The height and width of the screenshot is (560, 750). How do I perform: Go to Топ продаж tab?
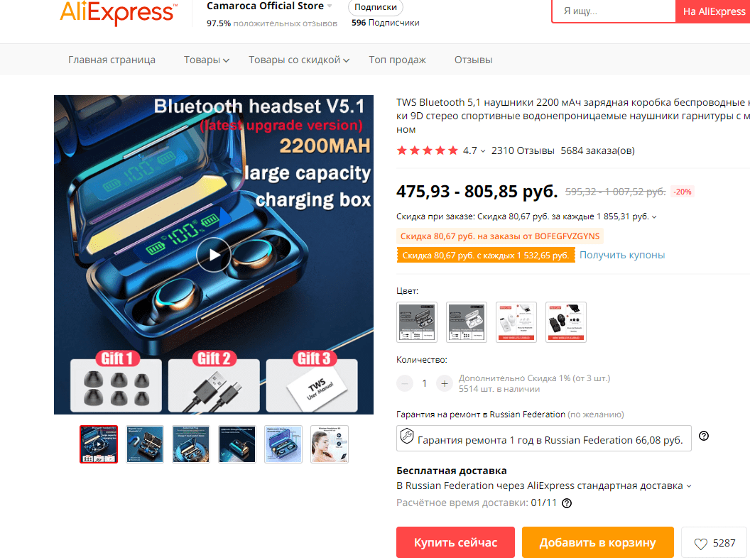[x=397, y=60]
